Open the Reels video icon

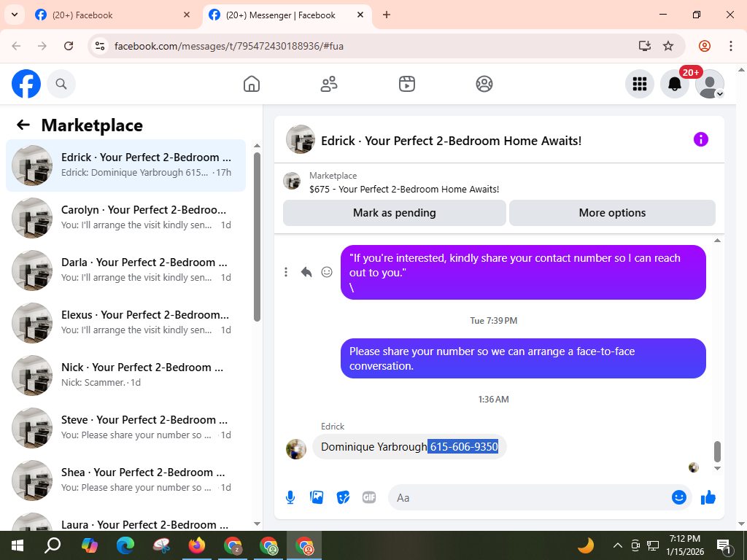point(407,84)
